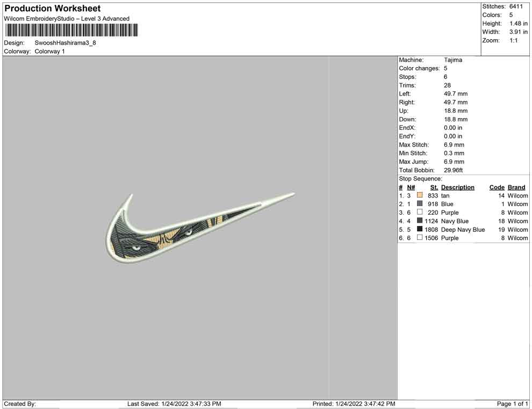Screen dimensions: 532x409
Task: Click the Created By label
Action: 20,404
